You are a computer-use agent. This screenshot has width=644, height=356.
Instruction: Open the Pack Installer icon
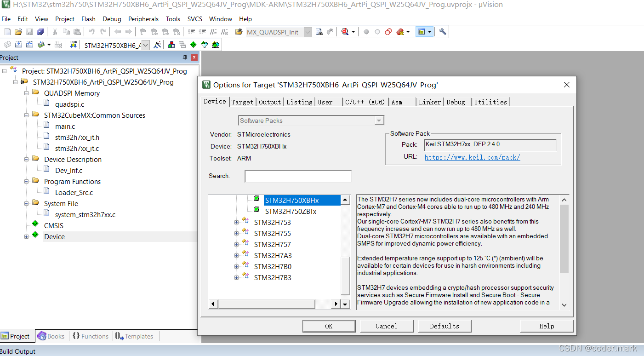pos(215,45)
